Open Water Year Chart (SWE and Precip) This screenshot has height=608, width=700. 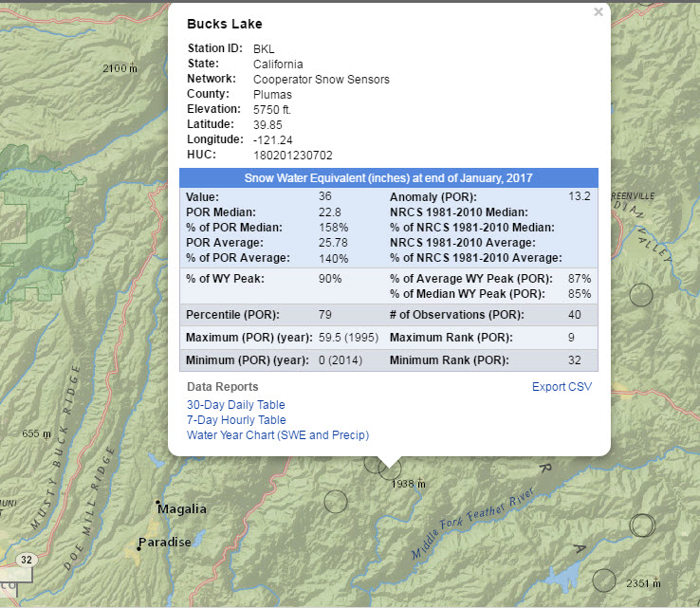(x=278, y=435)
